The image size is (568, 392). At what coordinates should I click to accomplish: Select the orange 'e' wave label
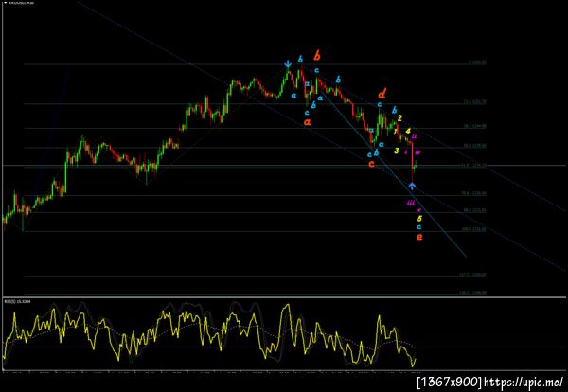tap(419, 237)
